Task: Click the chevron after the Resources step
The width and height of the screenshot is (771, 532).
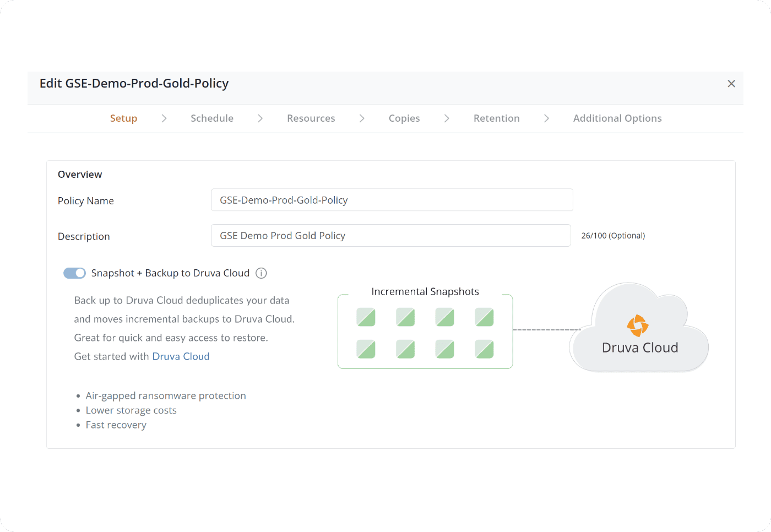Action: coord(362,118)
